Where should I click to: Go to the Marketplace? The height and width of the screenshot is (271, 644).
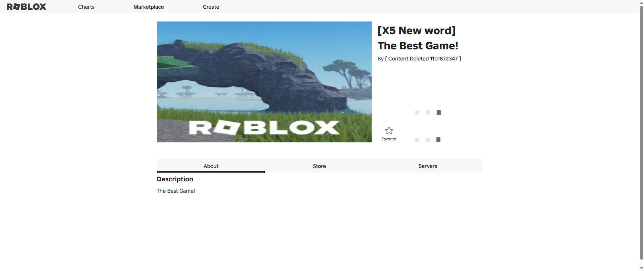pyautogui.click(x=149, y=7)
